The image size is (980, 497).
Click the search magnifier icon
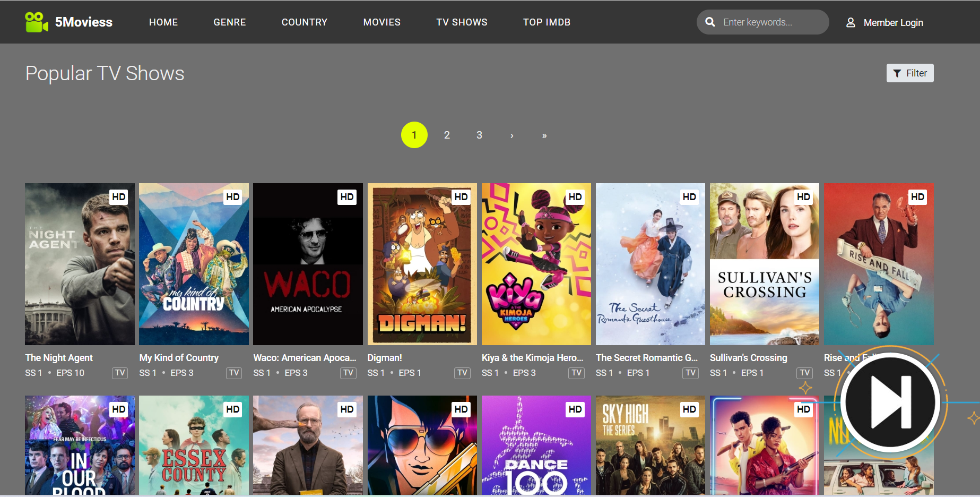710,22
